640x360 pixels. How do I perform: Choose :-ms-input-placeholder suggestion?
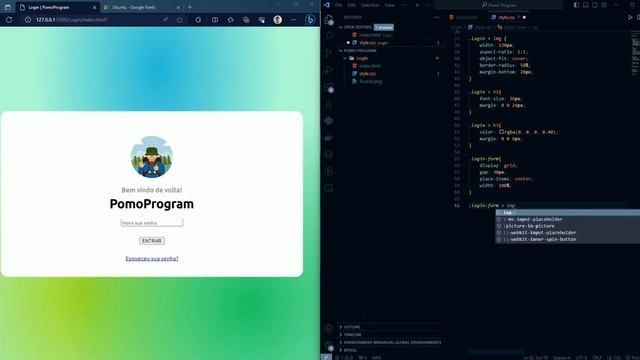click(567, 219)
